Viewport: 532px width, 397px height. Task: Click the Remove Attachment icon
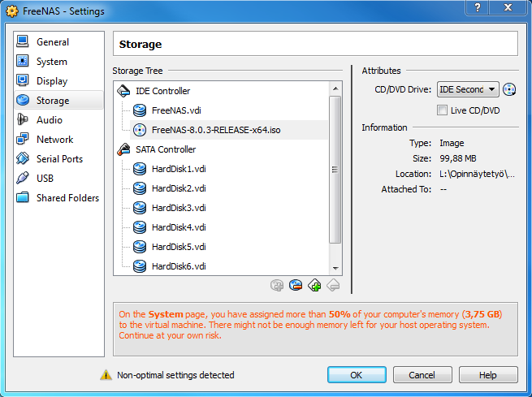[x=296, y=286]
